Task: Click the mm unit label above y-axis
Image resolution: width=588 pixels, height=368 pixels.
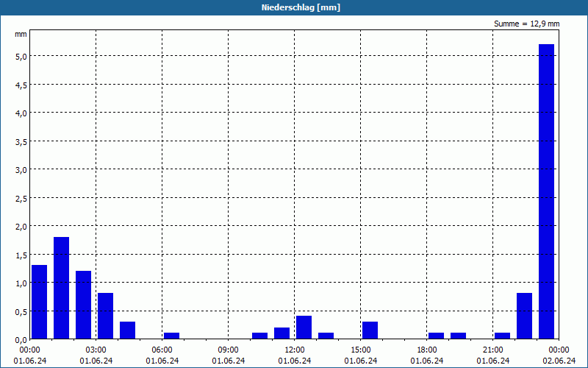Action: tap(21, 34)
